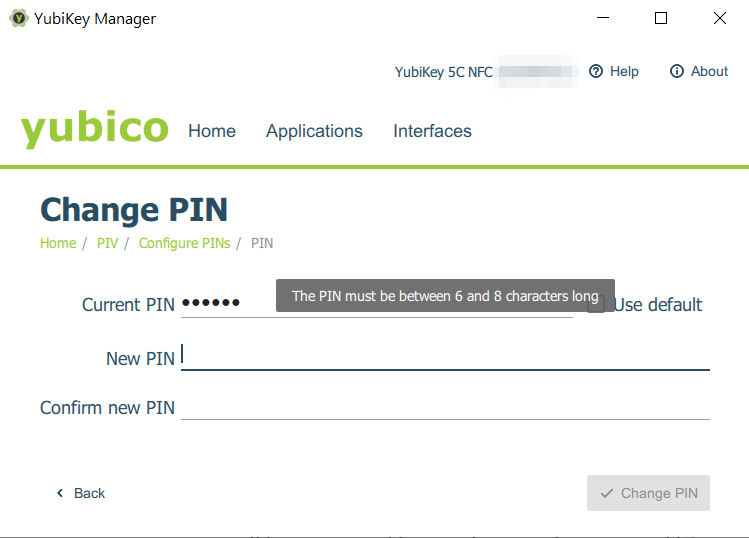This screenshot has width=749, height=538.
Task: Click the yubico logo
Action: tap(95, 130)
